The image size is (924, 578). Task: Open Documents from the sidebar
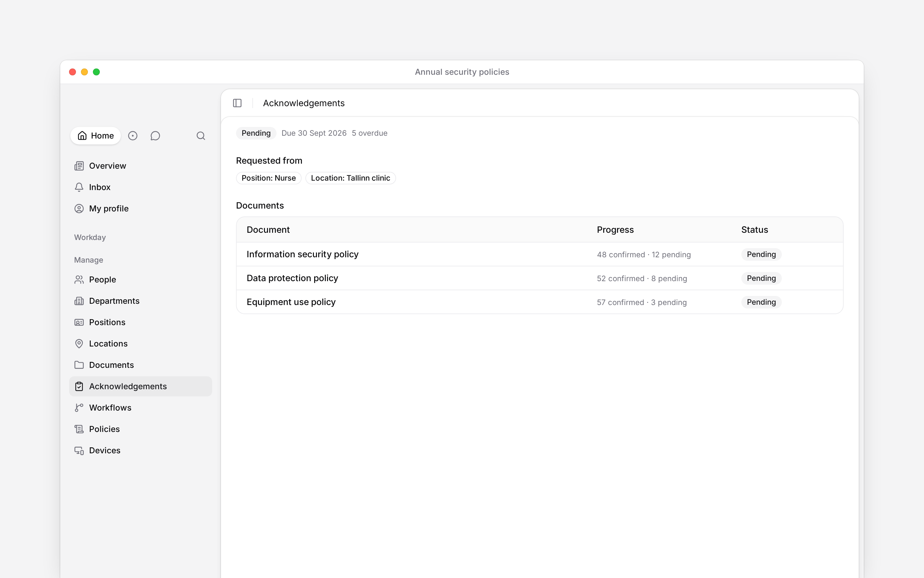tap(141, 365)
